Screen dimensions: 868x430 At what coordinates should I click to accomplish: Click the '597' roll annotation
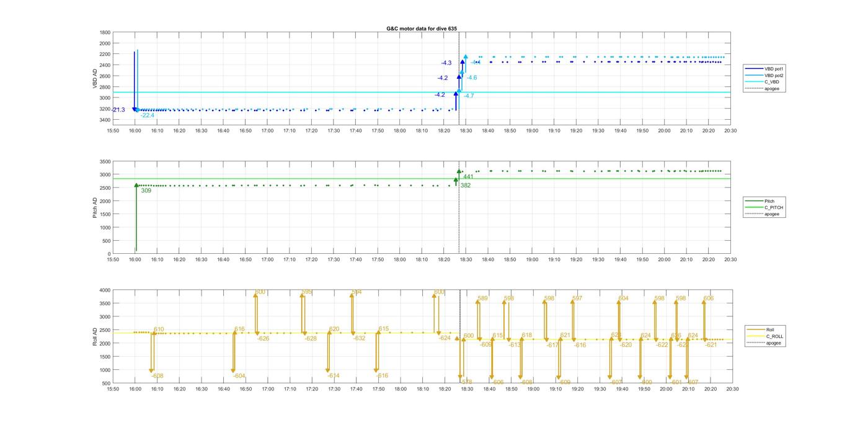point(577,298)
